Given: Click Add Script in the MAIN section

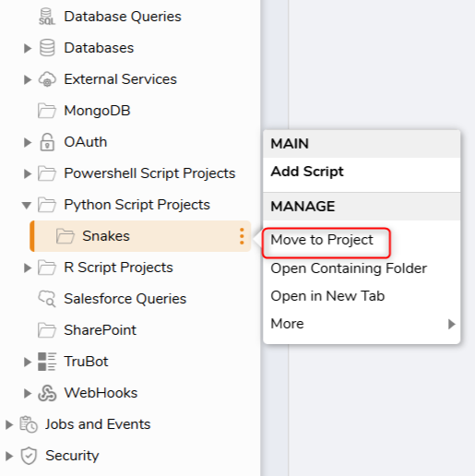Looking at the screenshot, I should click(x=307, y=172).
